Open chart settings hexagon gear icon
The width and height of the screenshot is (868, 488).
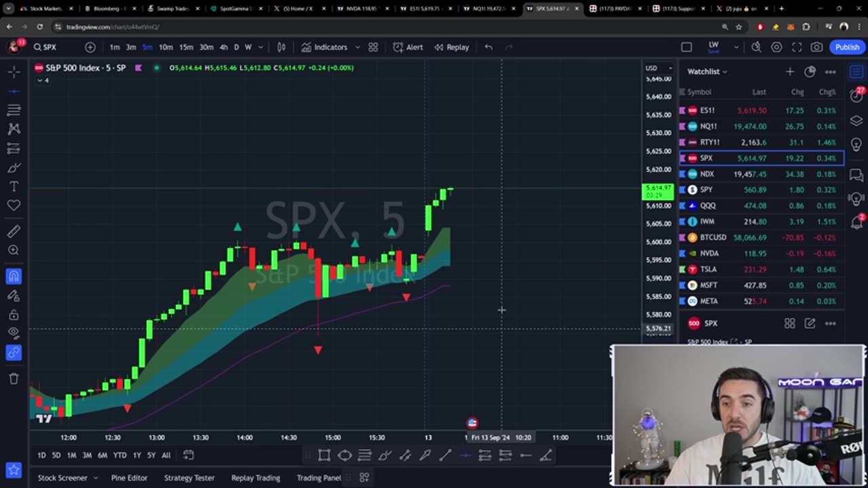pyautogui.click(x=776, y=47)
